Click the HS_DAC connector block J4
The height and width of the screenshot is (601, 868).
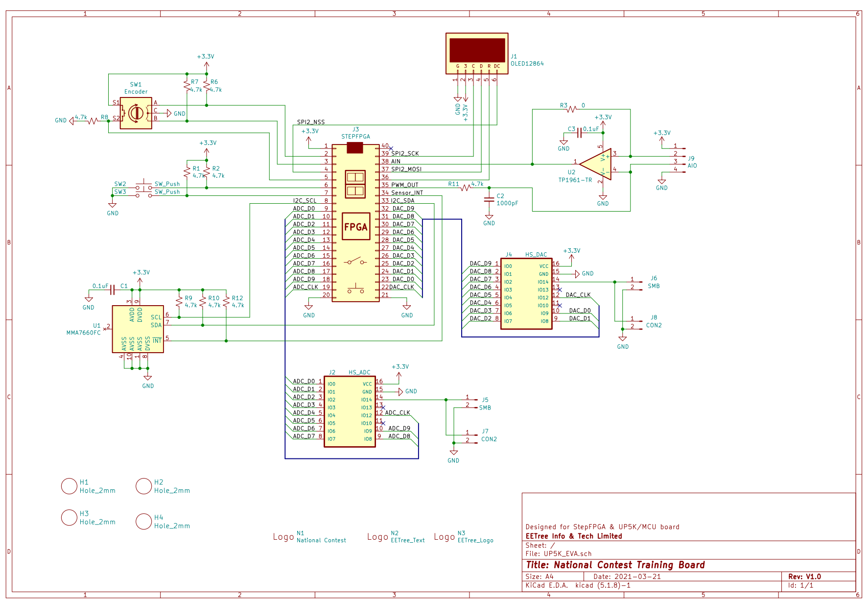click(x=526, y=294)
